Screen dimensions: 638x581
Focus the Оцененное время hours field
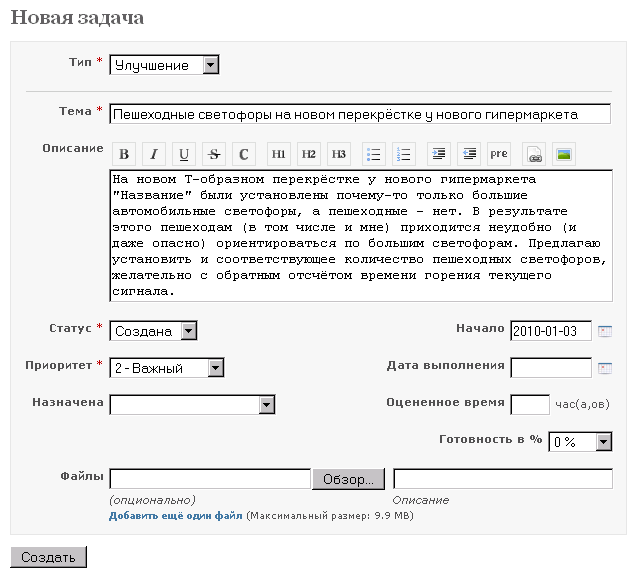pos(530,405)
